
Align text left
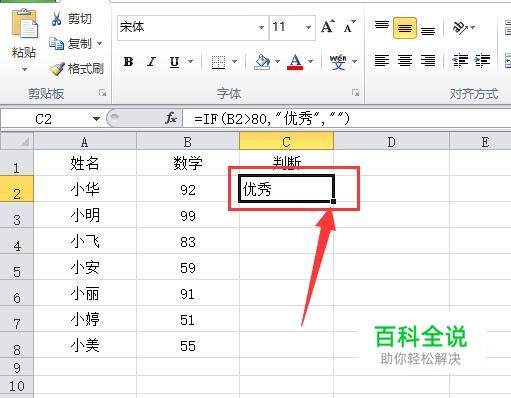[382, 61]
